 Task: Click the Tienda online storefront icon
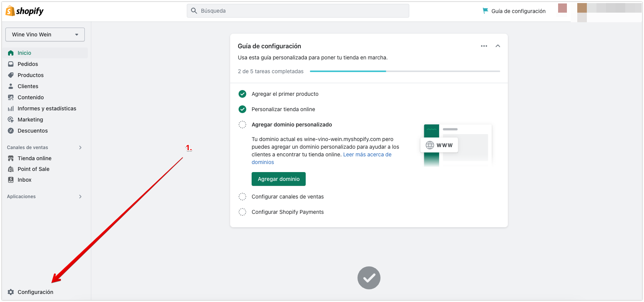coord(11,158)
